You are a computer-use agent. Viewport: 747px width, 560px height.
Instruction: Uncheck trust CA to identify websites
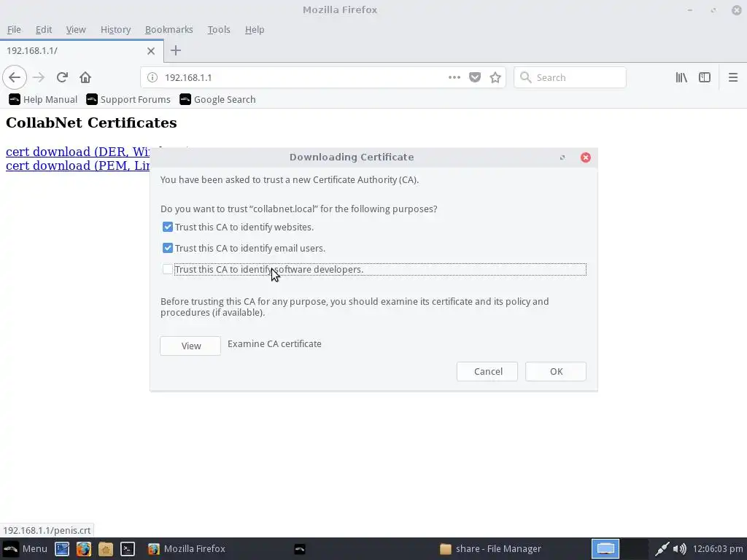[x=168, y=227]
